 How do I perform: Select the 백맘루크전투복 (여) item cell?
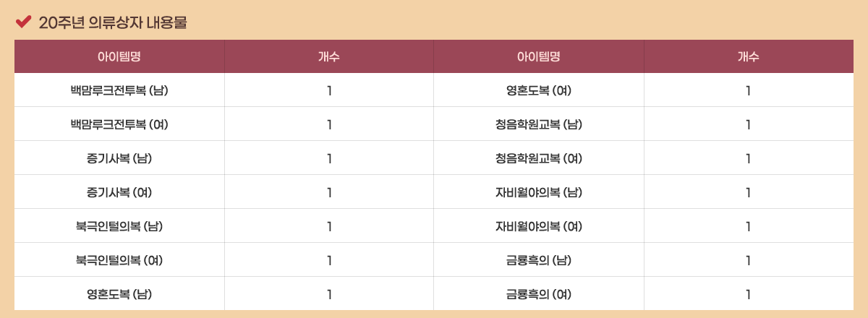click(119, 124)
